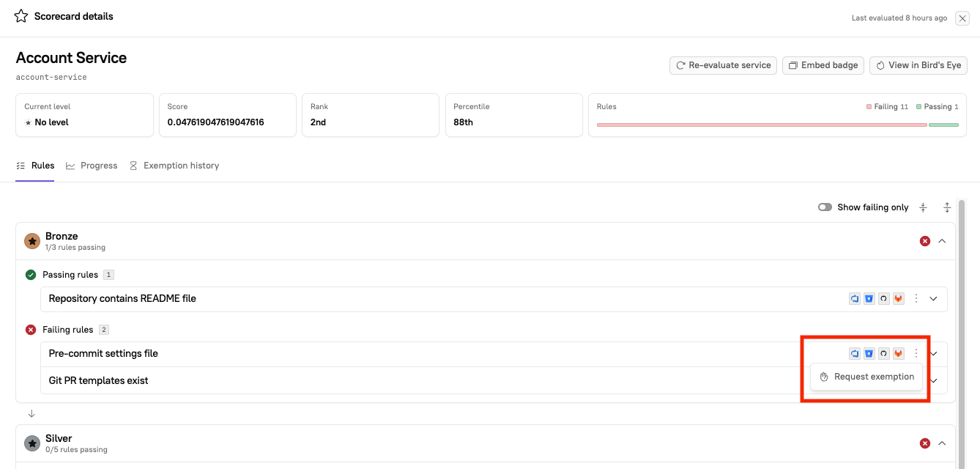980x469 pixels.
Task: Click the Re-evaluate service button
Action: [x=724, y=65]
